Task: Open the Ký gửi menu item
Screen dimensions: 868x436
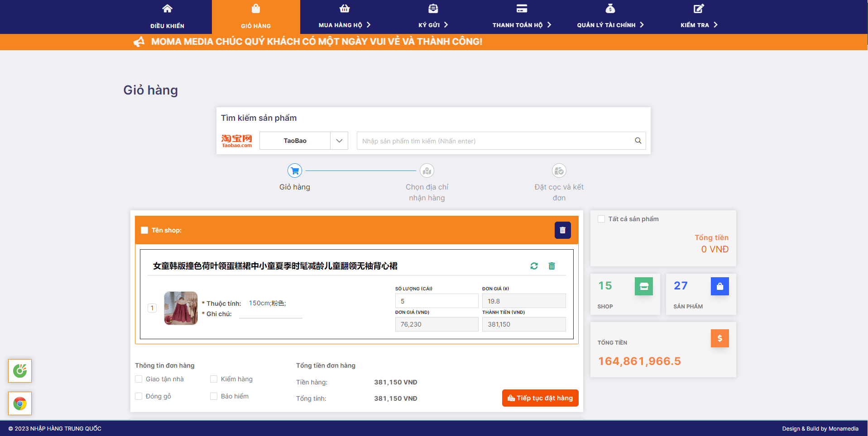Action: [433, 25]
